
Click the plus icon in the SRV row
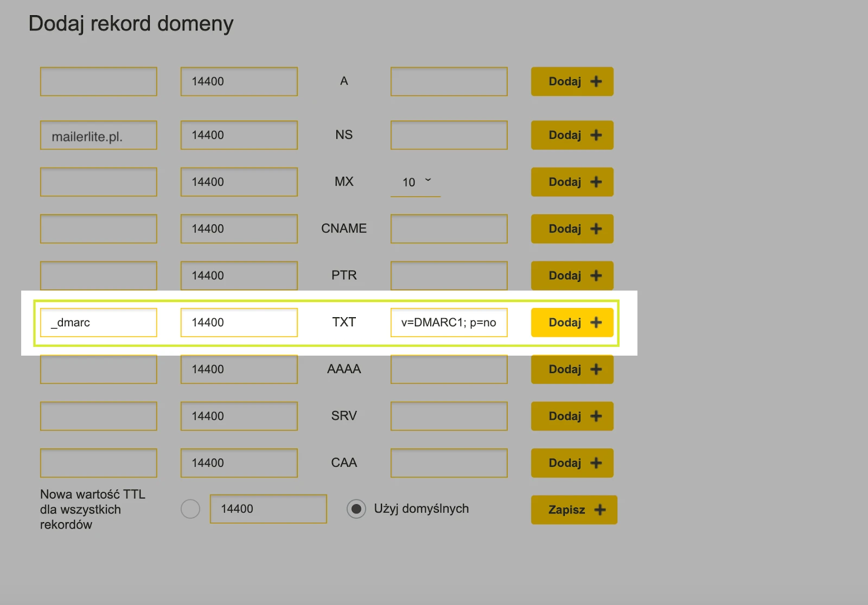click(x=596, y=416)
